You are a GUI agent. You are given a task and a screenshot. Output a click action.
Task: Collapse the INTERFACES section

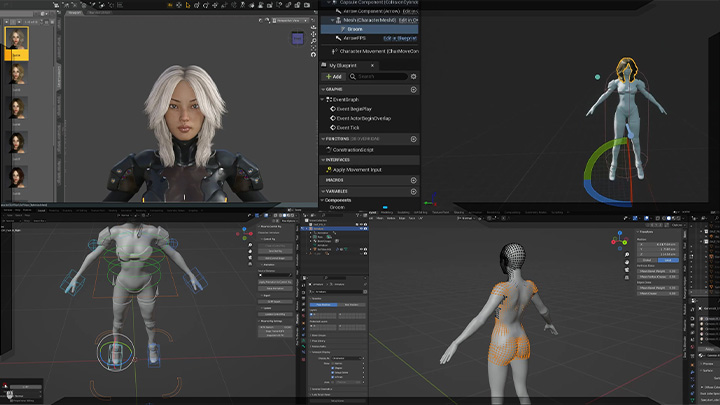323,160
